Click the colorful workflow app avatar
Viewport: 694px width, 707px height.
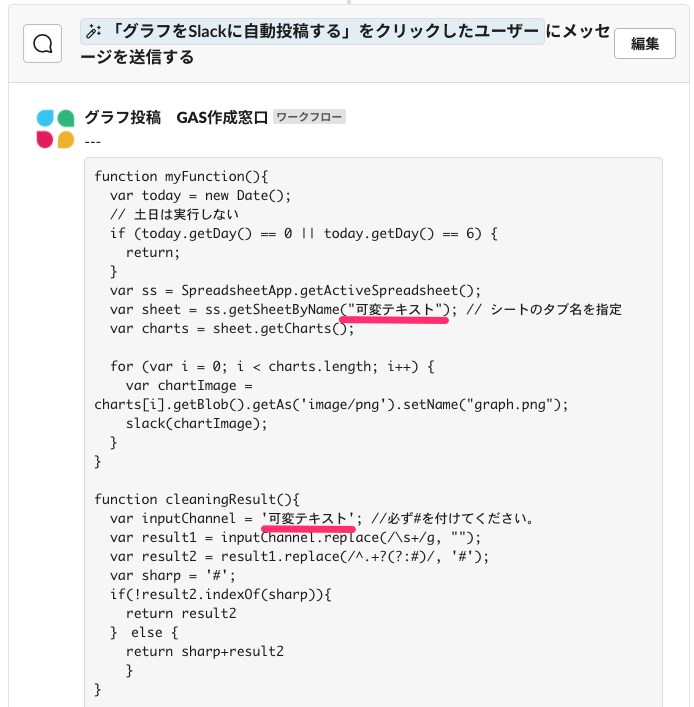pyautogui.click(x=55, y=129)
